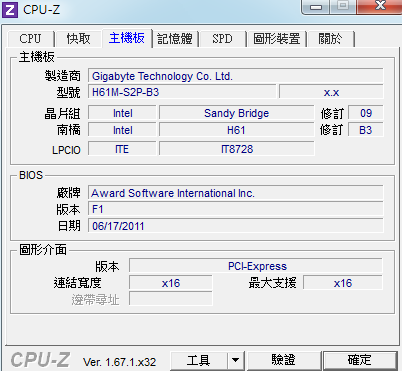
Task: Click the Ver. 1.67.1.x32 version text
Action: click(119, 362)
